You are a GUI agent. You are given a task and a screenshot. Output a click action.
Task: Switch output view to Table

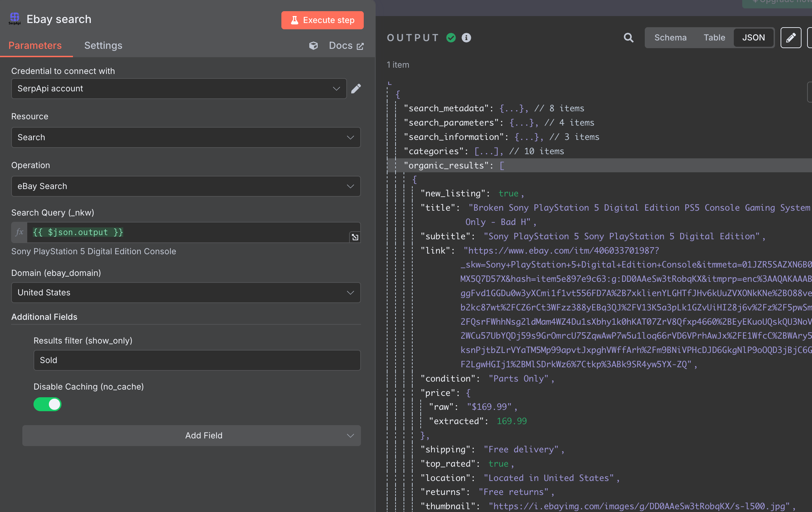pyautogui.click(x=714, y=38)
